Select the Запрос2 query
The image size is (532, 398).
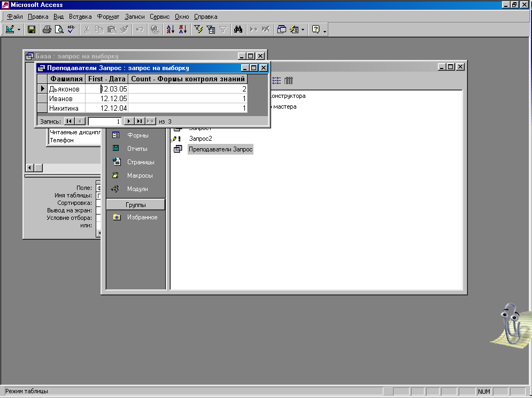[x=200, y=139]
